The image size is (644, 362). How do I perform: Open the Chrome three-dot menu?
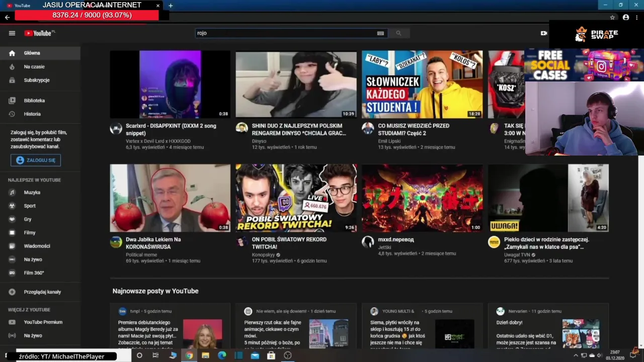637,17
